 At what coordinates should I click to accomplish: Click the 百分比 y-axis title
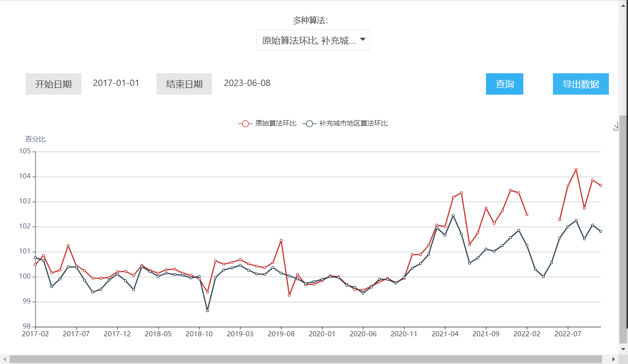(x=35, y=139)
